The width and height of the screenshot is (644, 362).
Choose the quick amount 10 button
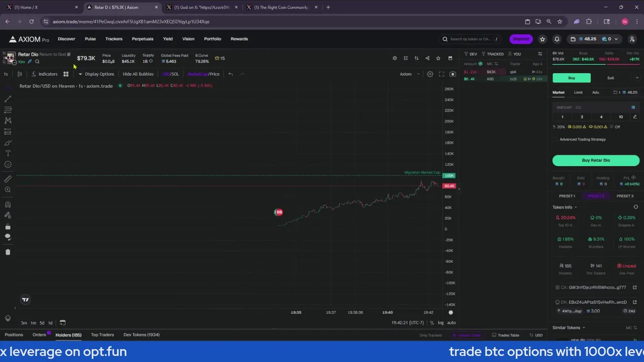coord(620,117)
